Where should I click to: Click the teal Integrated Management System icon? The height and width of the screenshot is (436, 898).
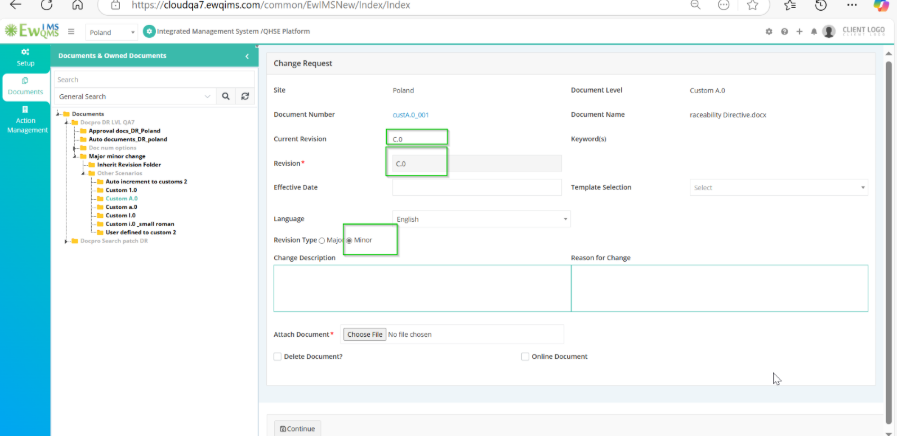click(149, 32)
